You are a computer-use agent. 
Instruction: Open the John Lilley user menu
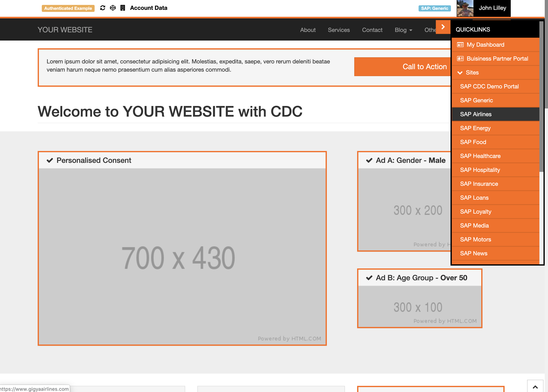pos(492,8)
